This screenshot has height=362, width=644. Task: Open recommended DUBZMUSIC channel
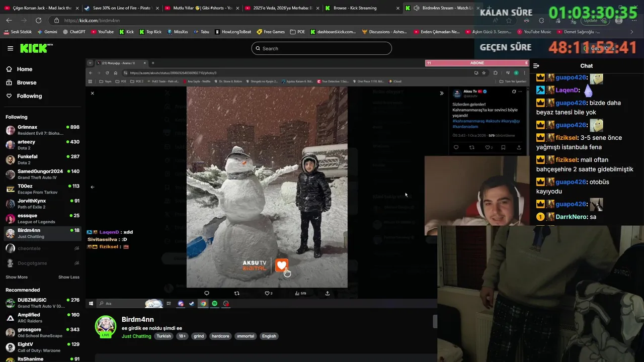[x=43, y=303]
